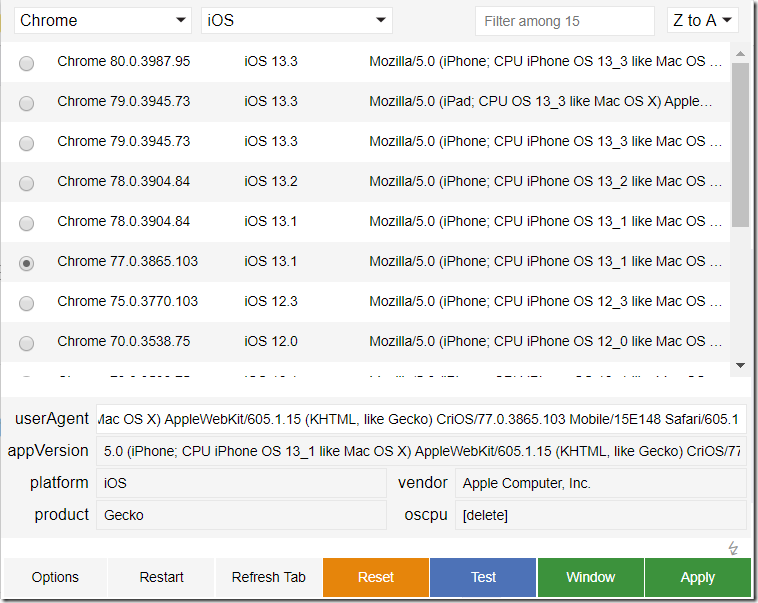Click the 'Chrome 80.0.3987.95' row text
The width and height of the screenshot is (758, 603).
point(124,61)
